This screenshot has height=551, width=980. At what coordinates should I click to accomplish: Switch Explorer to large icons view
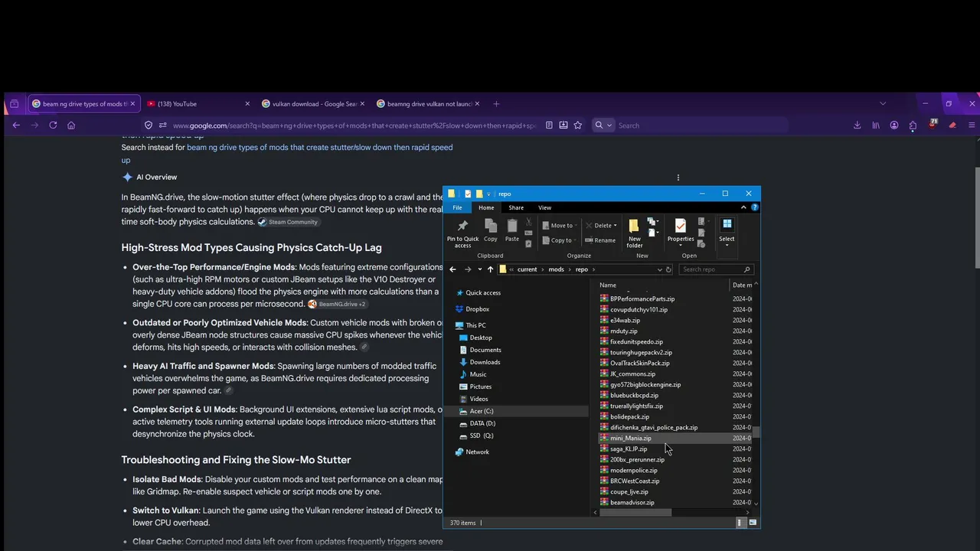pyautogui.click(x=753, y=523)
